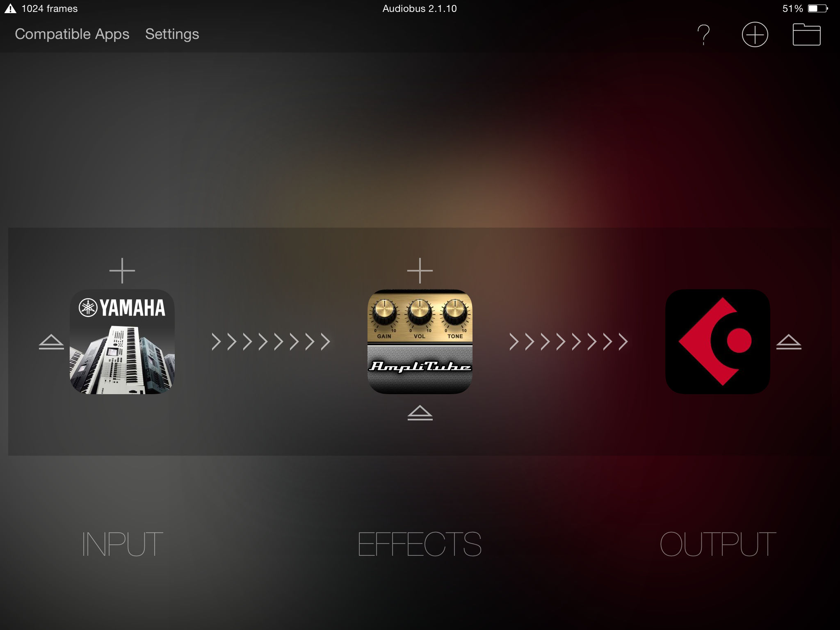Open the Compatible Apps menu

72,34
